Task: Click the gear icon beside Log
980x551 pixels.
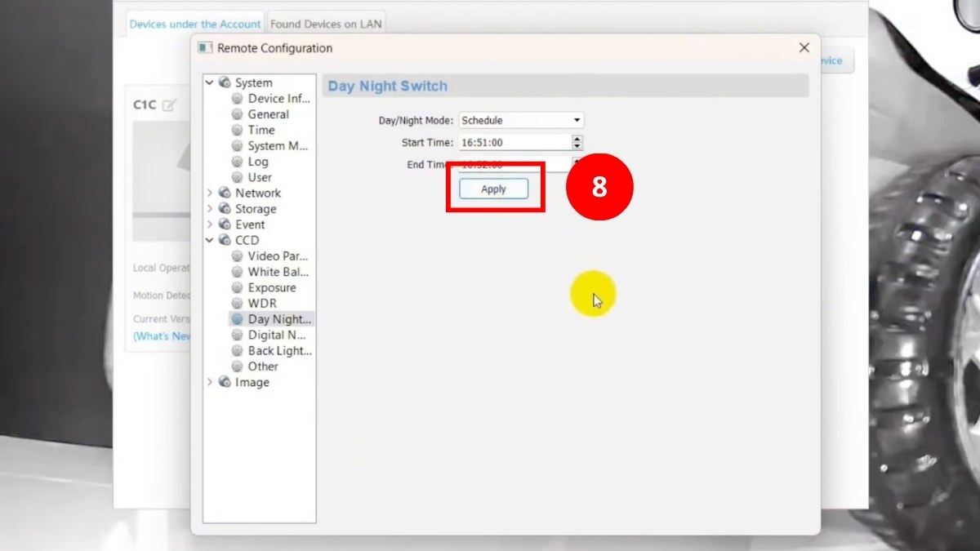Action: [x=238, y=162]
